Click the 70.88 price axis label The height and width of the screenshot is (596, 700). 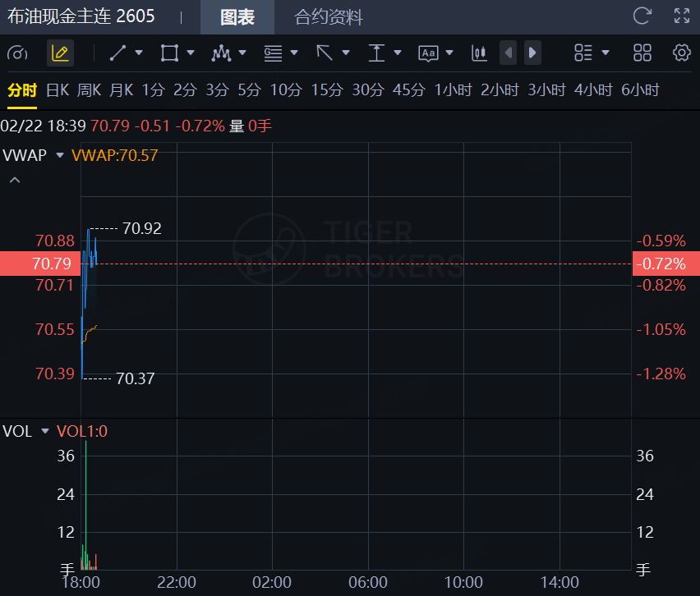55,241
